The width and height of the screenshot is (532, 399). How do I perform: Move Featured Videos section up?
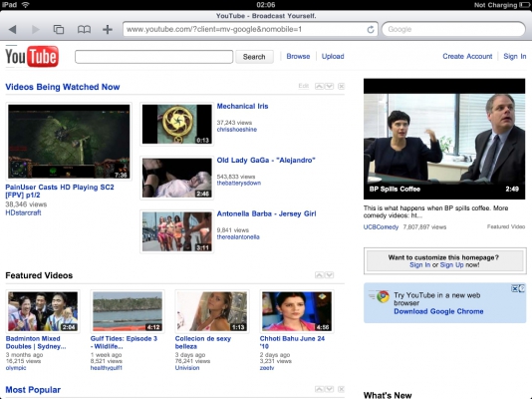(319, 275)
